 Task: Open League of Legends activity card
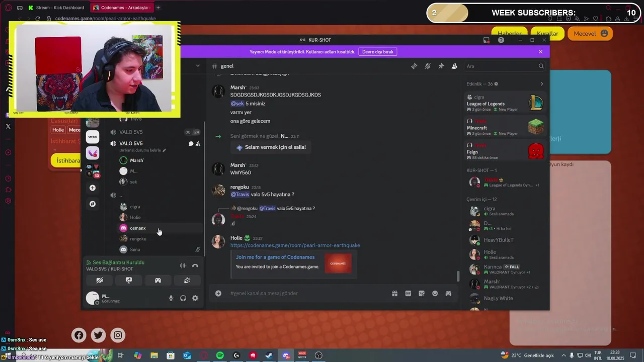coord(505,103)
